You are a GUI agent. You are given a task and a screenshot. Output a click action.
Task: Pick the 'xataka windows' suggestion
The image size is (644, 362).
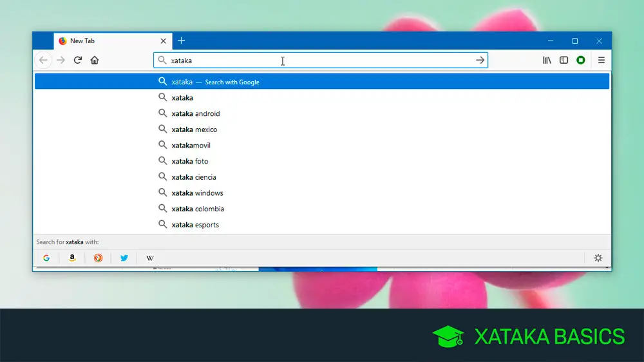[322, 193]
